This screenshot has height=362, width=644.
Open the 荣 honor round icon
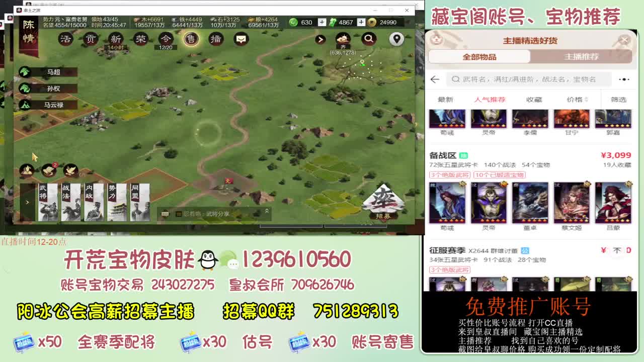tap(141, 39)
